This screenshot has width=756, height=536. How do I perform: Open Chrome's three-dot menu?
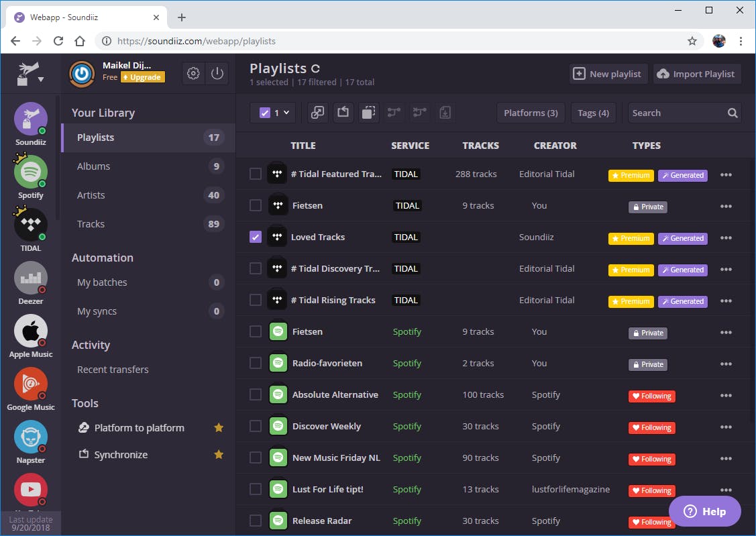click(741, 41)
